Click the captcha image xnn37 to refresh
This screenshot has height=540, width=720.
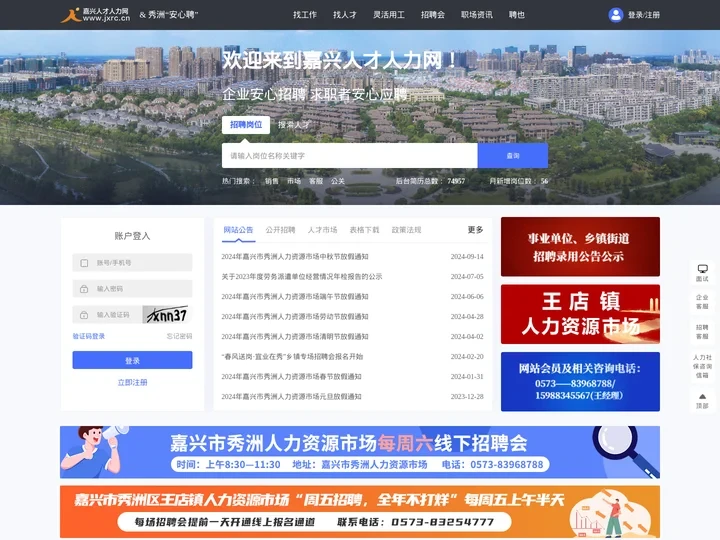(167, 315)
